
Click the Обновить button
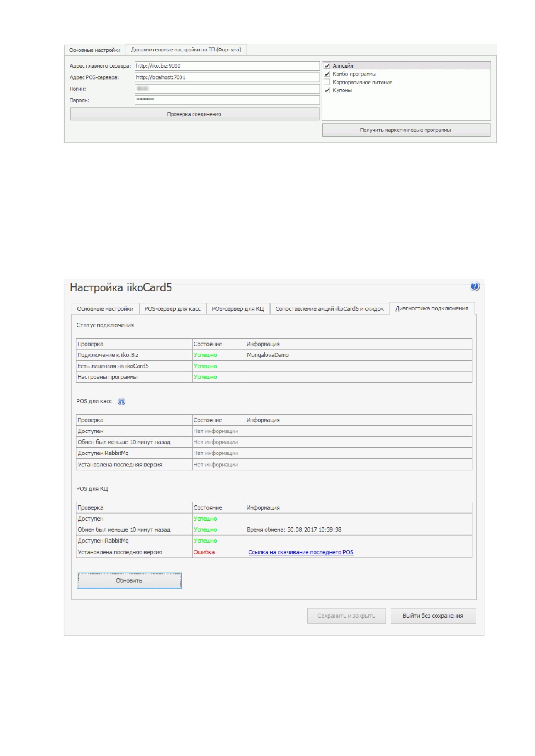129,580
